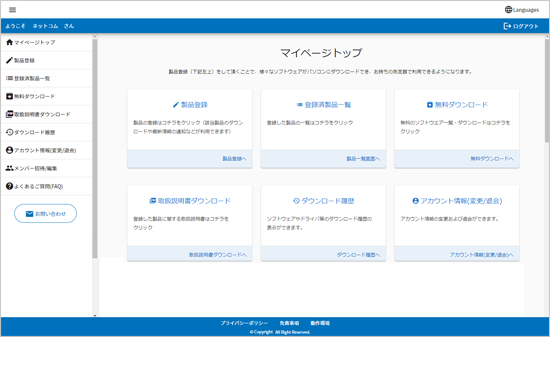Screen dimensions: 550x388
Task: Click the 取扱説明書ダウンロード card heading text
Action: tap(194, 201)
